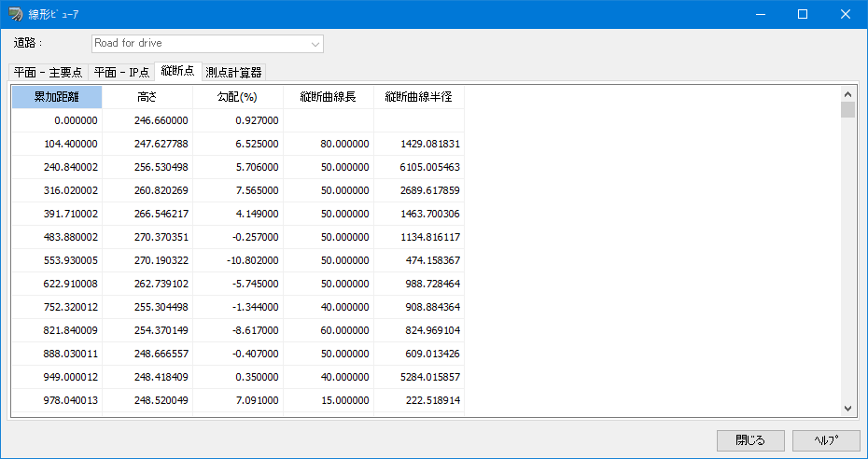
Task: Select cell 978.040013
Action: [56, 400]
